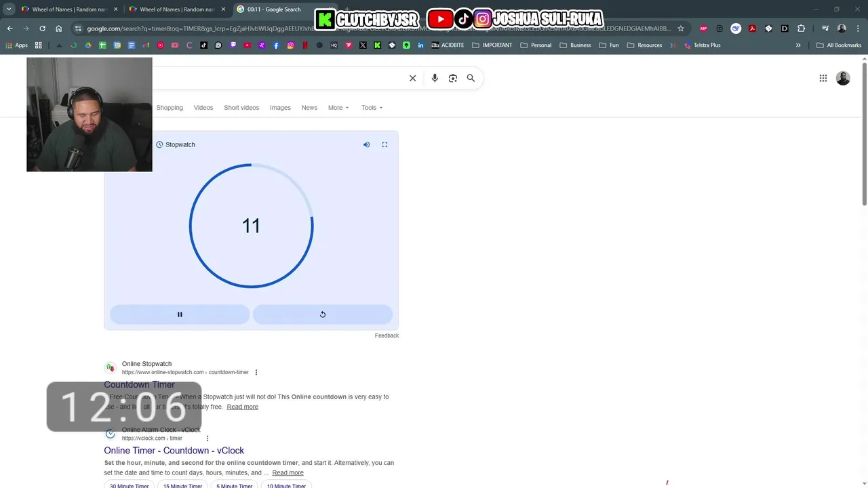
Task: Open the Instagram bookmark
Action: (x=290, y=45)
